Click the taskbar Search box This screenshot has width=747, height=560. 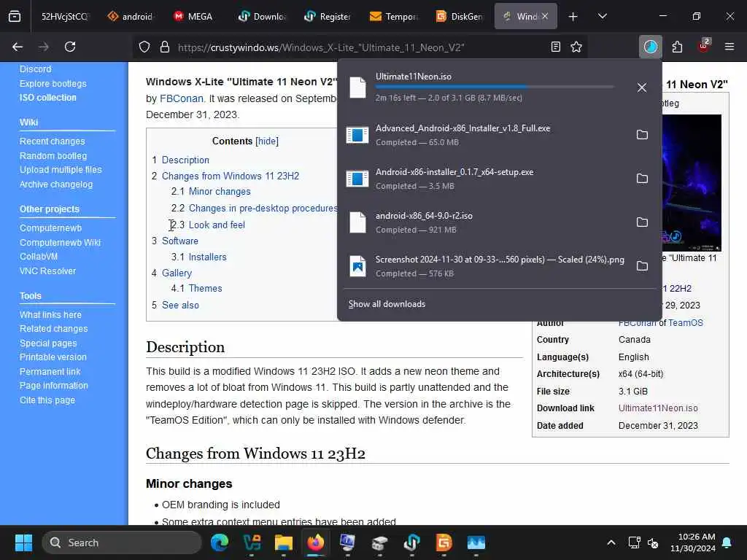pos(122,542)
